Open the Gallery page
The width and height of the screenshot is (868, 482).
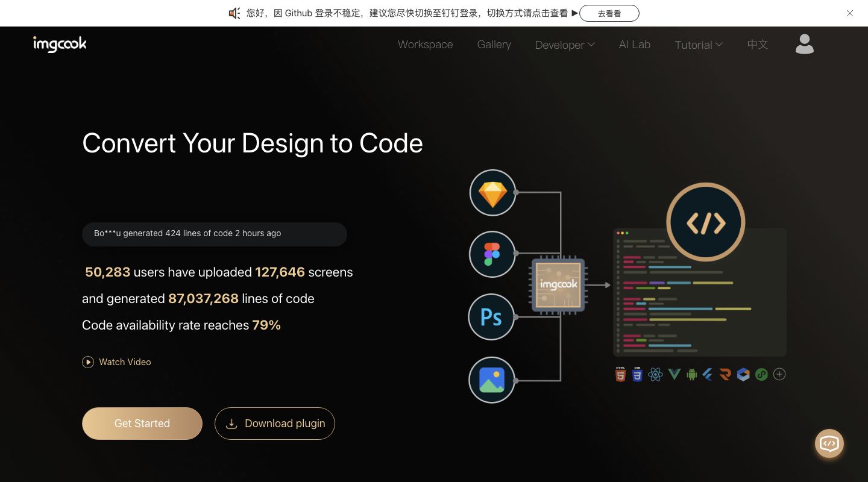coord(494,45)
